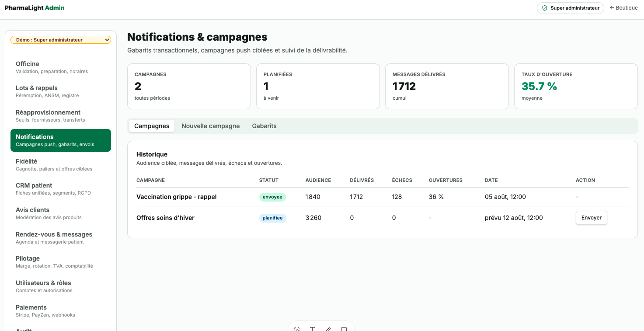Click the Super administrateur badge button
The image size is (644, 331).
click(571, 8)
